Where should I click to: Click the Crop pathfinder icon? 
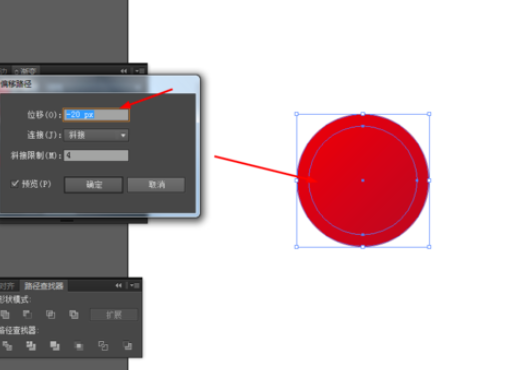(79, 346)
